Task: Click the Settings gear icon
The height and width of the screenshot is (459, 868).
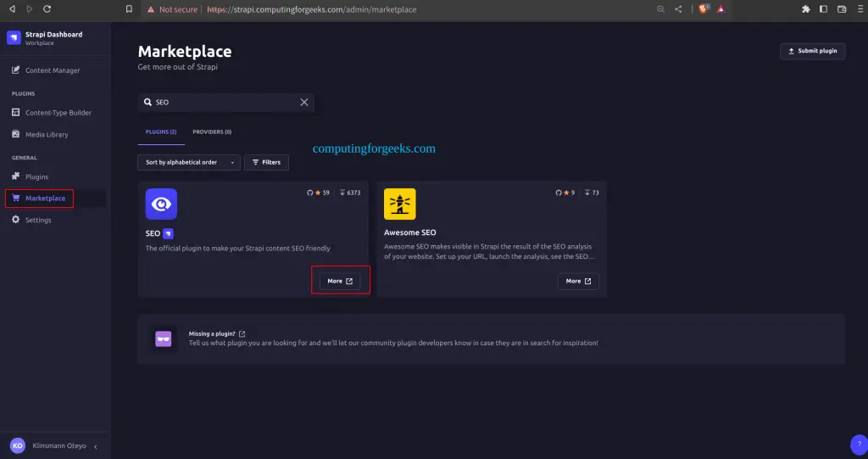Action: coord(15,220)
